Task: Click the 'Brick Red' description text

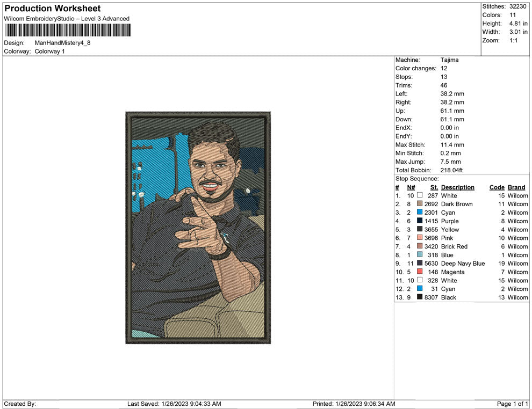Action: (x=454, y=246)
